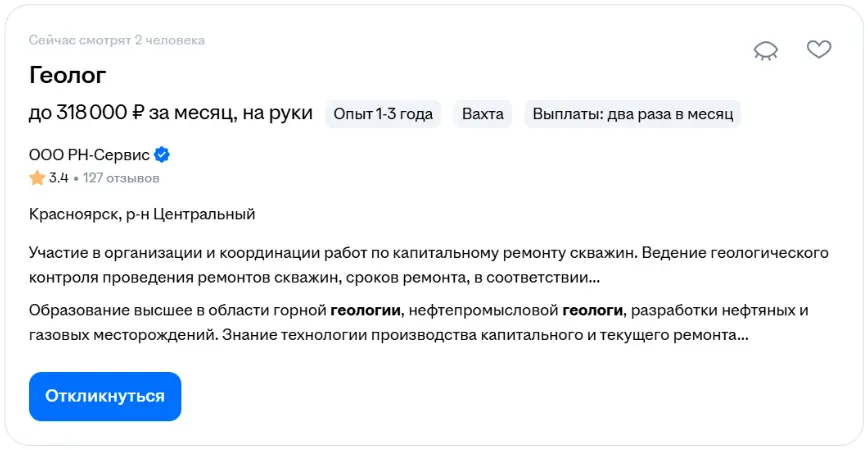This screenshot has width=868, height=450.
Task: View the 127 отзывов reviews
Action: [x=121, y=178]
